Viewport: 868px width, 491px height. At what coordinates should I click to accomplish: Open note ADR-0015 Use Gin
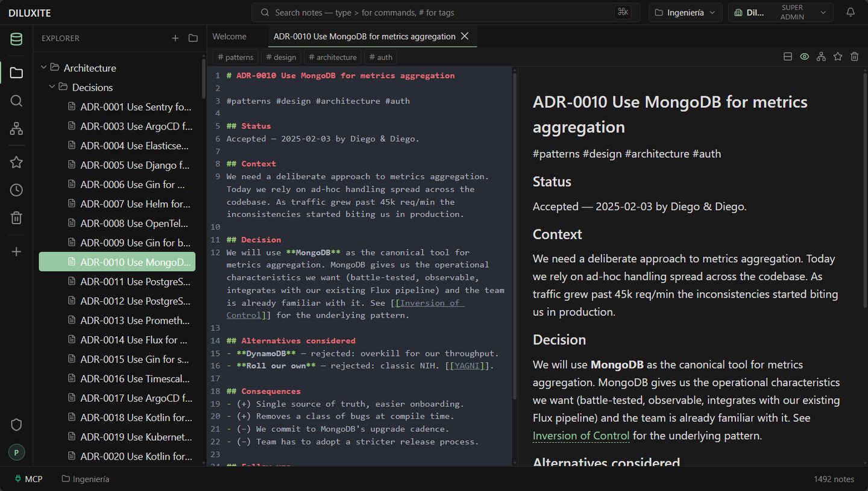[x=117, y=358]
